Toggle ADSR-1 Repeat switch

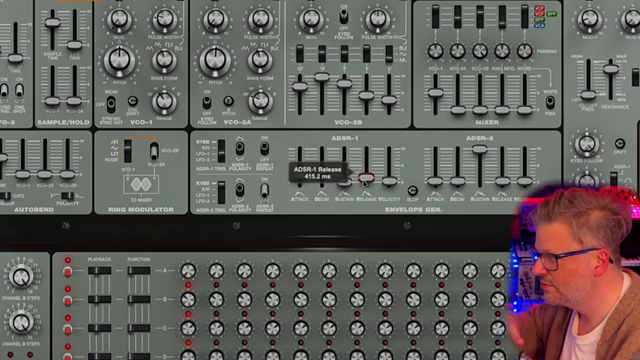pyautogui.click(x=264, y=148)
